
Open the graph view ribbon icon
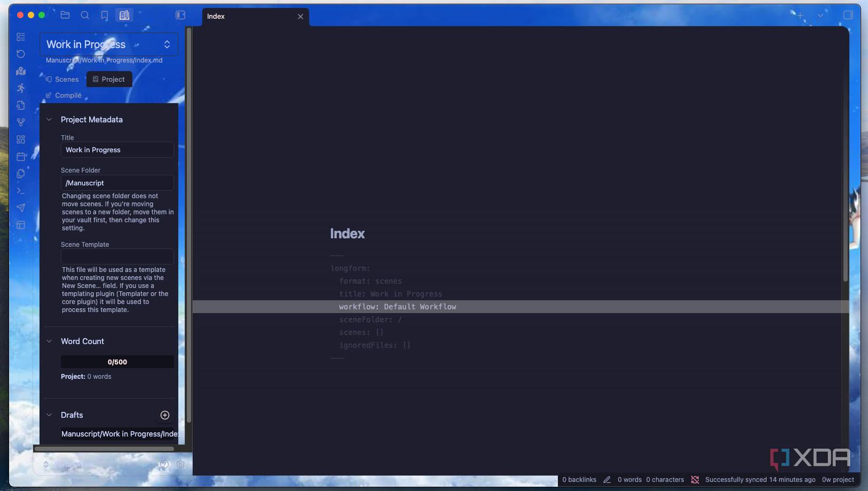(x=21, y=122)
